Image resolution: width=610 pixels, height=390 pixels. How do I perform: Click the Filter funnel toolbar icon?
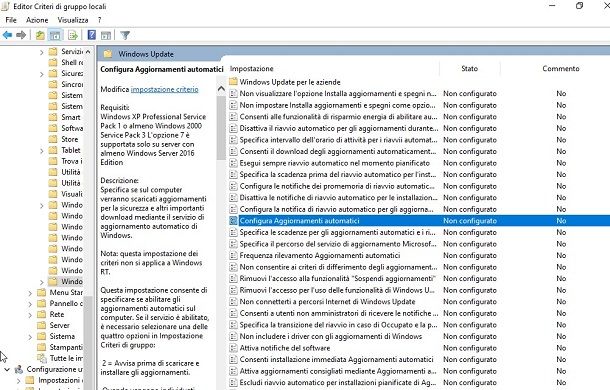click(x=125, y=35)
